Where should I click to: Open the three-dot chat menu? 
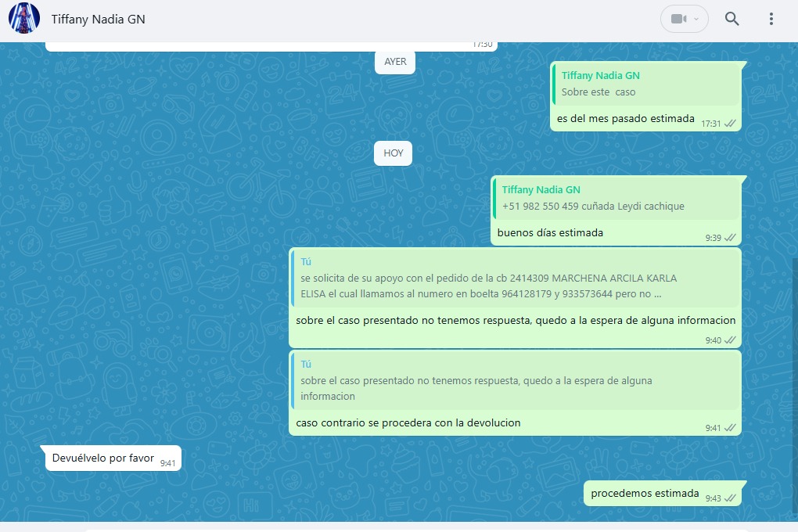tap(771, 19)
